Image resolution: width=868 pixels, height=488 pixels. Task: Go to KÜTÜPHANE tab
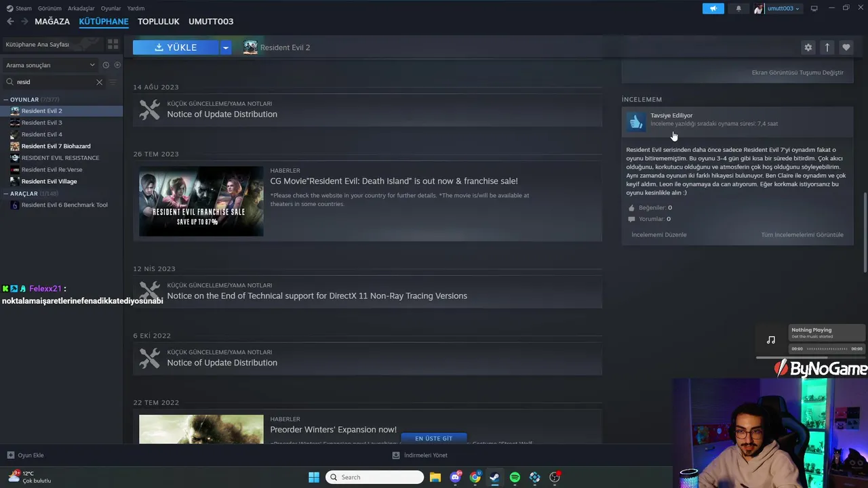[104, 22]
